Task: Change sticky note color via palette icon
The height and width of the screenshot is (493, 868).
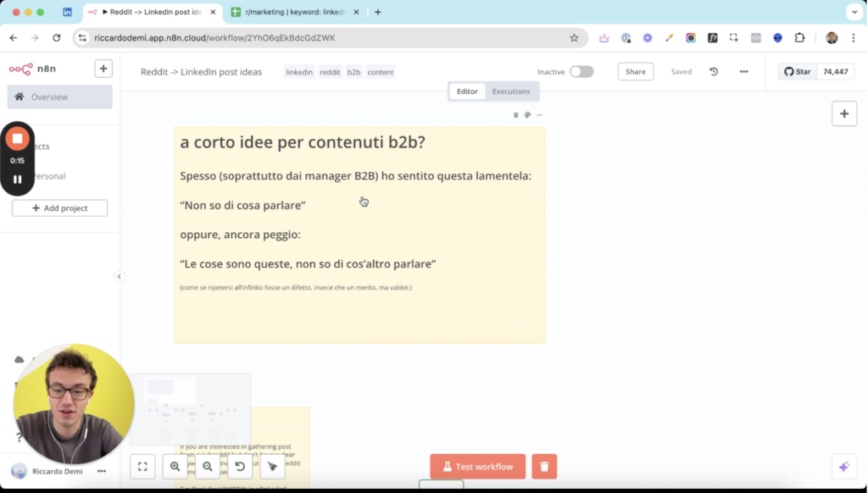Action: [527, 115]
